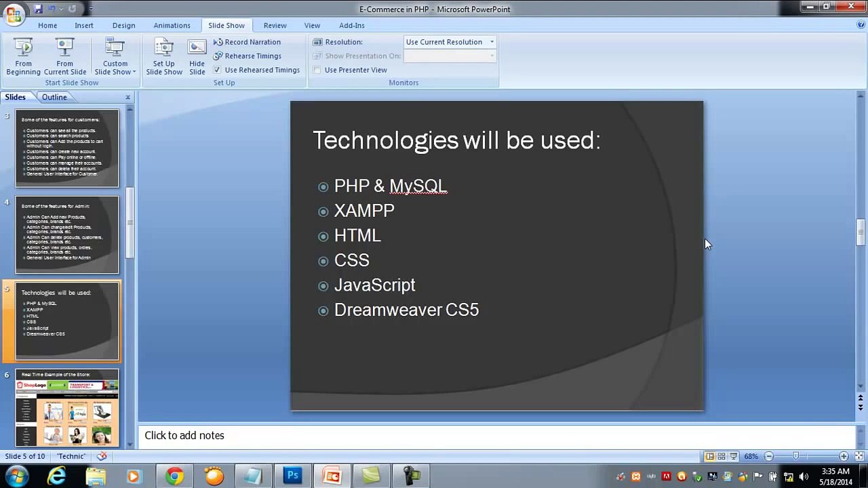Click the slide pane vertical scrollbar thumb
The height and width of the screenshot is (488, 868).
pyautogui.click(x=861, y=232)
